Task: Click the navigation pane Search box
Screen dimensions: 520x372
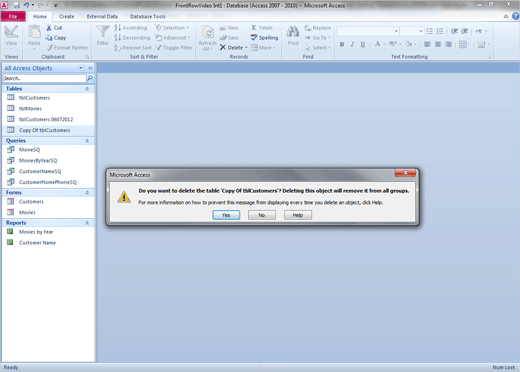Action: [x=44, y=78]
